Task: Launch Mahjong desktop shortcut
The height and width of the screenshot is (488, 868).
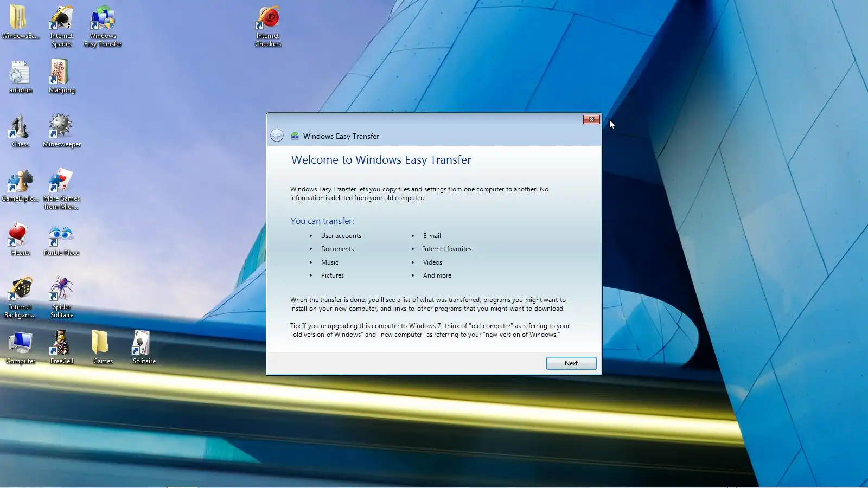Action: pyautogui.click(x=61, y=76)
